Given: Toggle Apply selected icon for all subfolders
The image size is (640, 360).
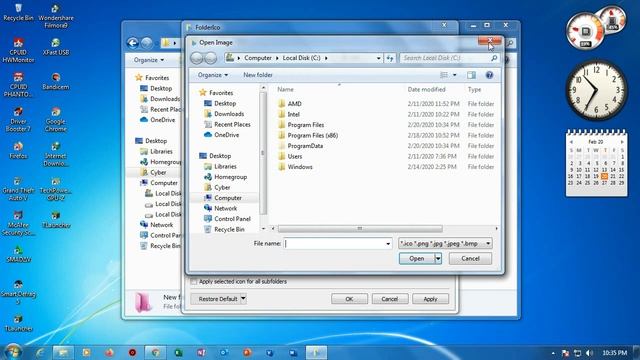Looking at the screenshot, I should point(194,282).
